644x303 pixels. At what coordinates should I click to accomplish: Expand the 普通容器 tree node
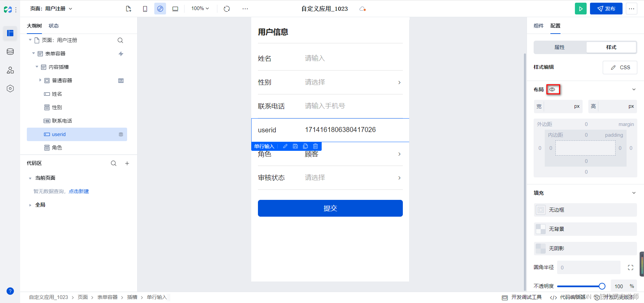(x=40, y=80)
